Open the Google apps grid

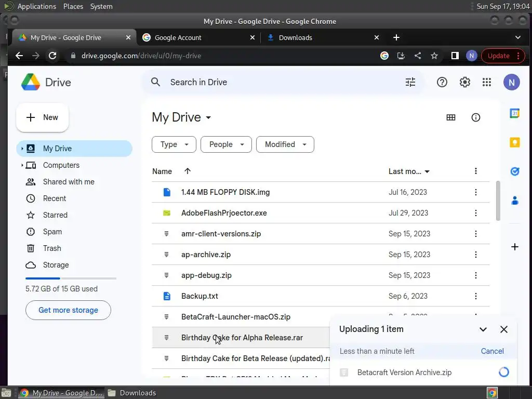(487, 82)
